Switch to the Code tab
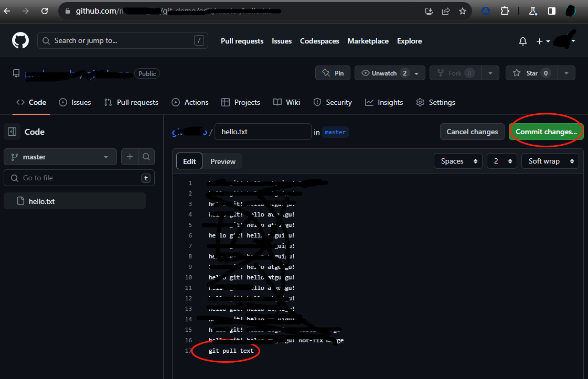The width and height of the screenshot is (588, 379). (x=31, y=102)
